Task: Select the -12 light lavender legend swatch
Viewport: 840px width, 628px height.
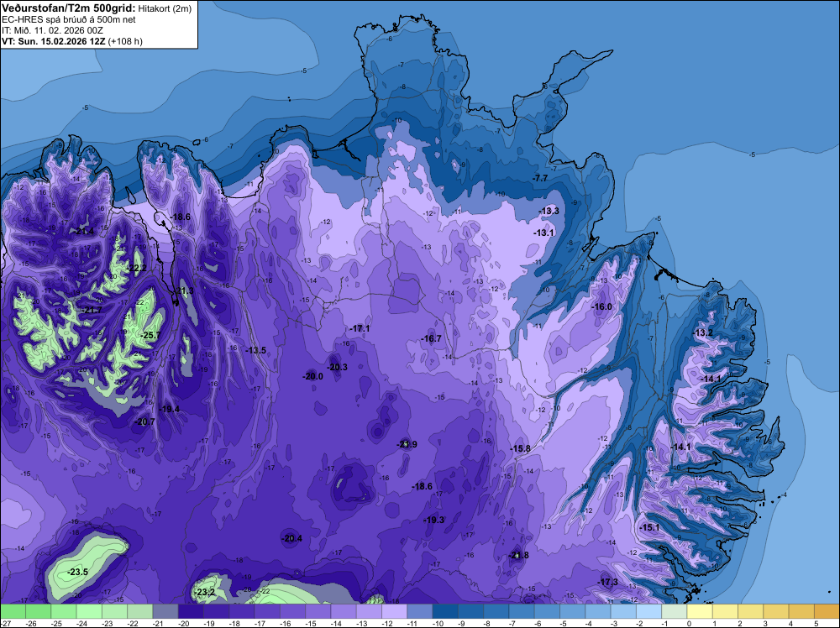Action: (394, 611)
